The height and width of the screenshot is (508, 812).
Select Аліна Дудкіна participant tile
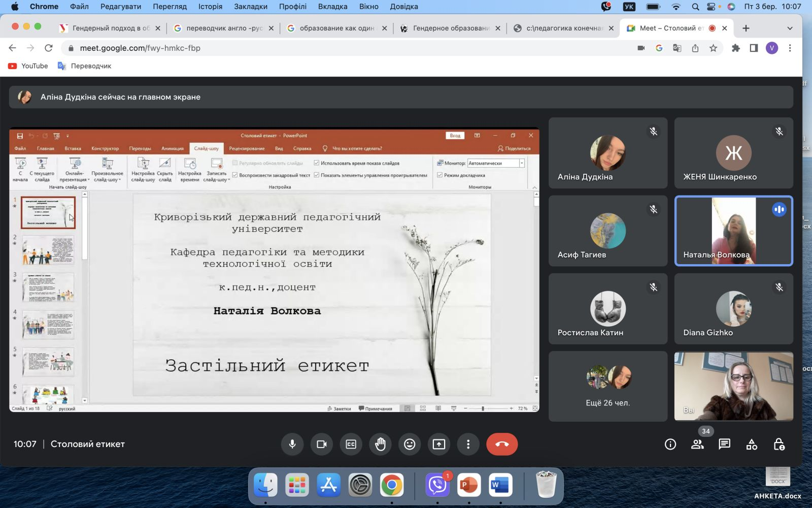point(608,153)
